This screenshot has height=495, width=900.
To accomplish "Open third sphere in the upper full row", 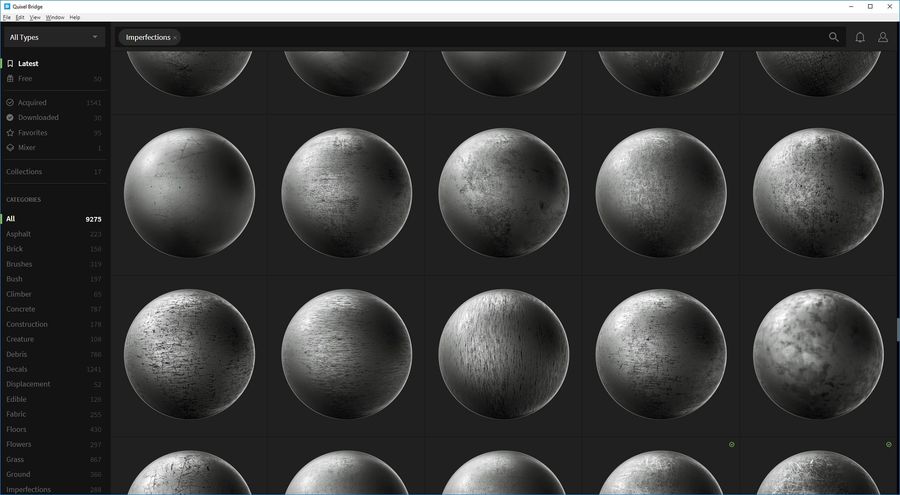I will coord(503,192).
